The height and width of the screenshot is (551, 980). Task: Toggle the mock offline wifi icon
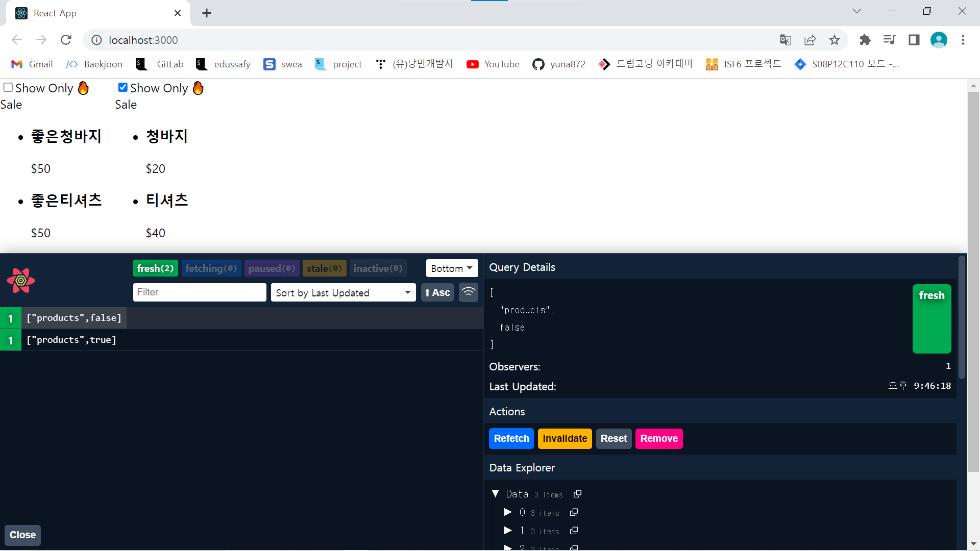(x=468, y=292)
